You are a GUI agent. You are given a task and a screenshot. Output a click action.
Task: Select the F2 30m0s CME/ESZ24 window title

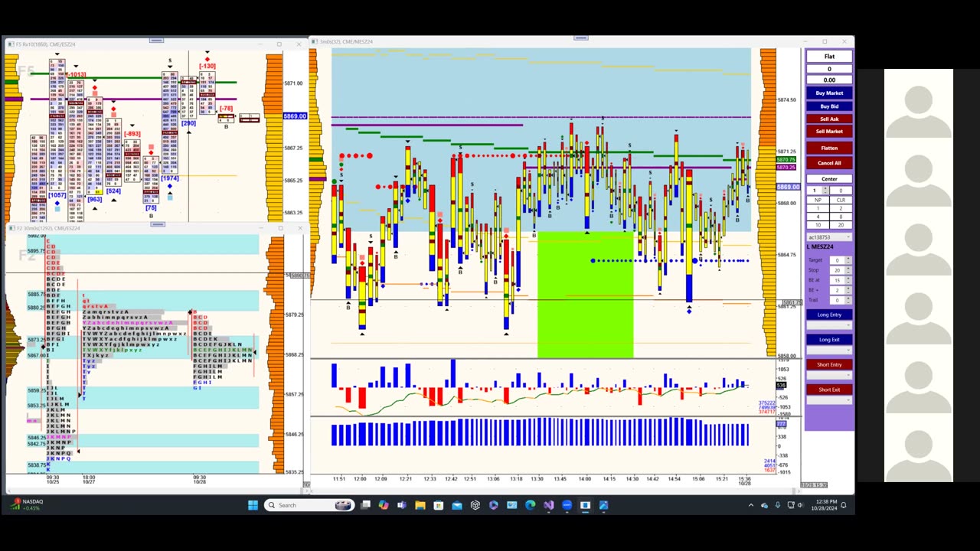click(x=48, y=228)
